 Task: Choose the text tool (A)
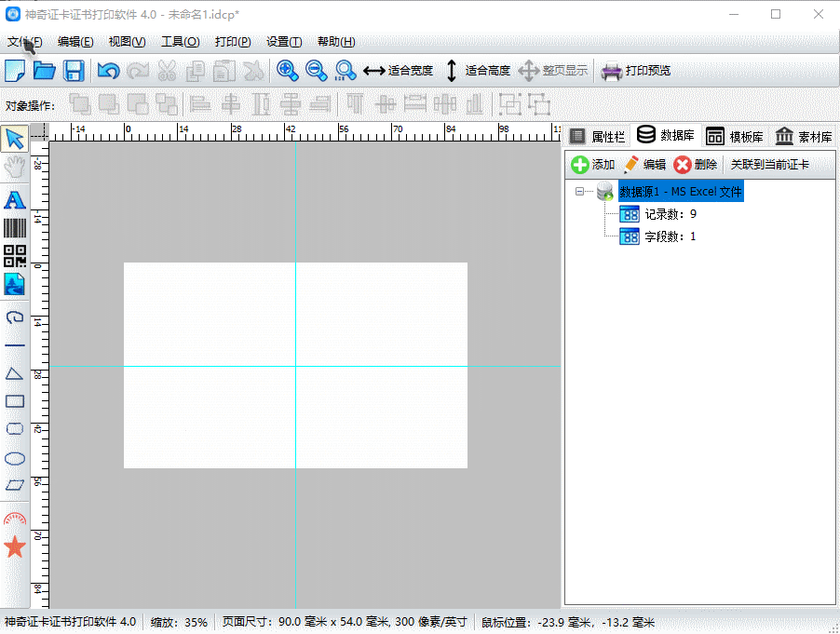pyautogui.click(x=15, y=199)
